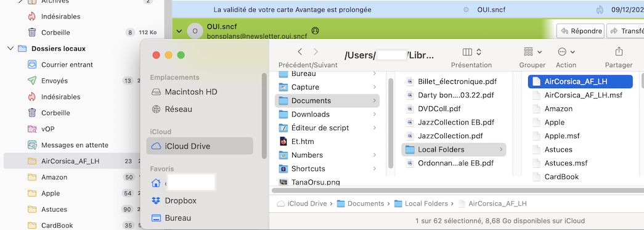
Task: Click the Envoyés paper plane icon
Action: 32,81
